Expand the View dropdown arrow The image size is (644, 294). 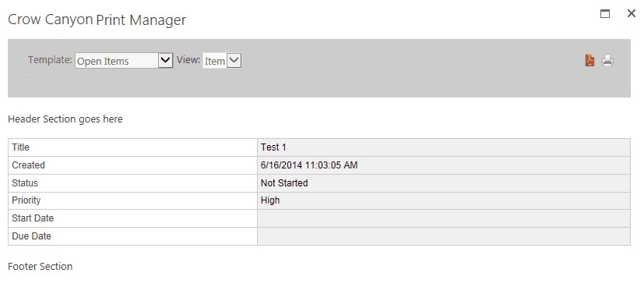click(x=234, y=61)
